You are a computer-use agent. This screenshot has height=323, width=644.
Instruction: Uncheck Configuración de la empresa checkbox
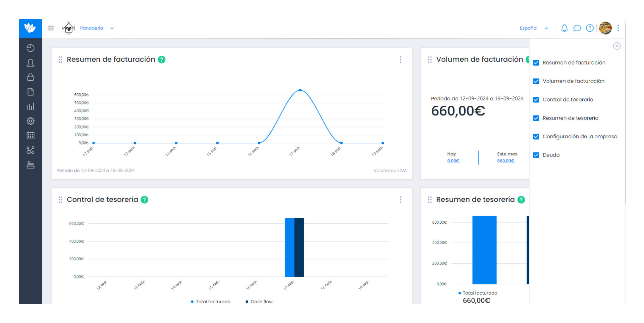click(536, 137)
